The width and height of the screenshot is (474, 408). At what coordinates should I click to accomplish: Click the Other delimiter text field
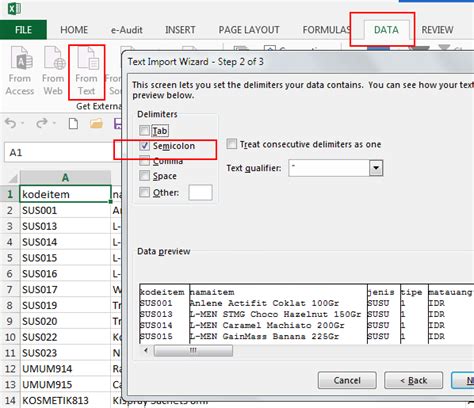click(x=200, y=192)
